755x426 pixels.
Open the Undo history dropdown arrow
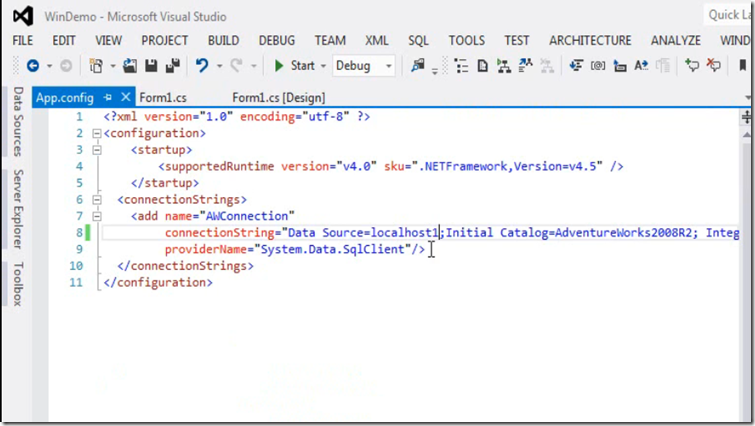[x=219, y=66]
